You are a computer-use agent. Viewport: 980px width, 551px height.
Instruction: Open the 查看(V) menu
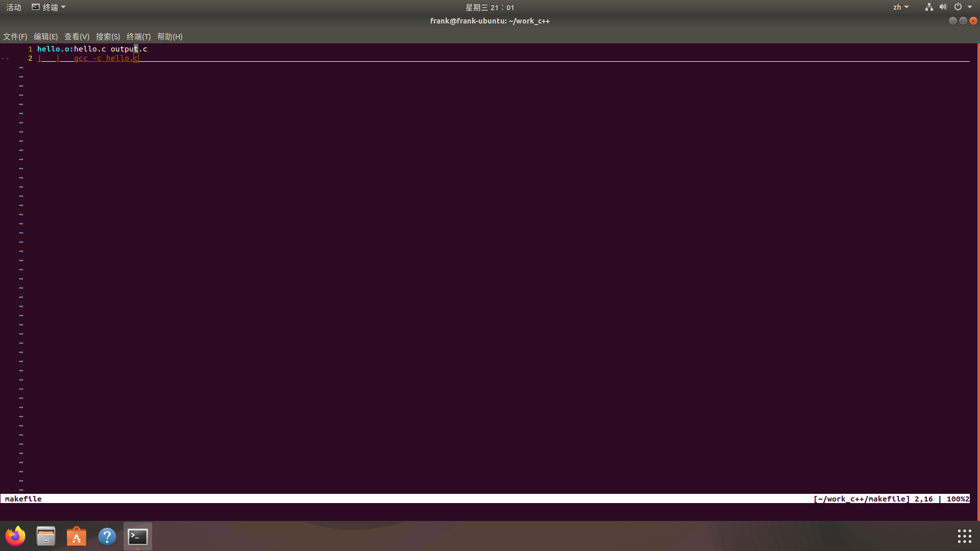pos(77,37)
